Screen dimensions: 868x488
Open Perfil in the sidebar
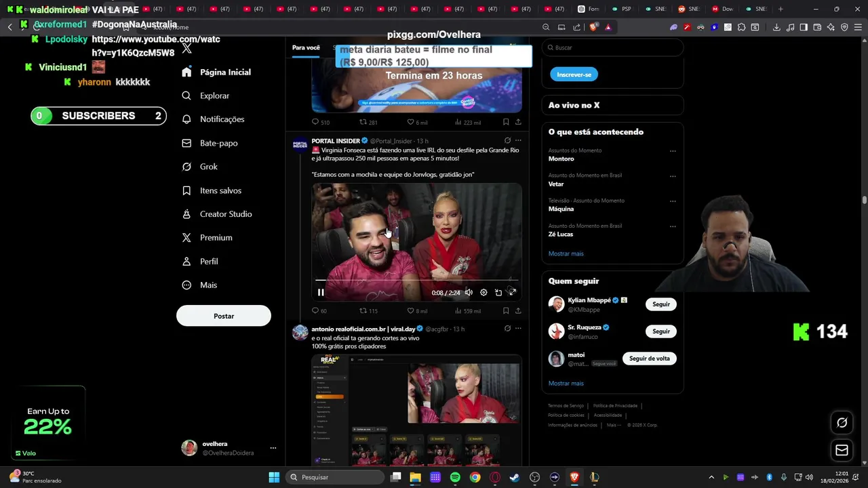pyautogui.click(x=200, y=262)
